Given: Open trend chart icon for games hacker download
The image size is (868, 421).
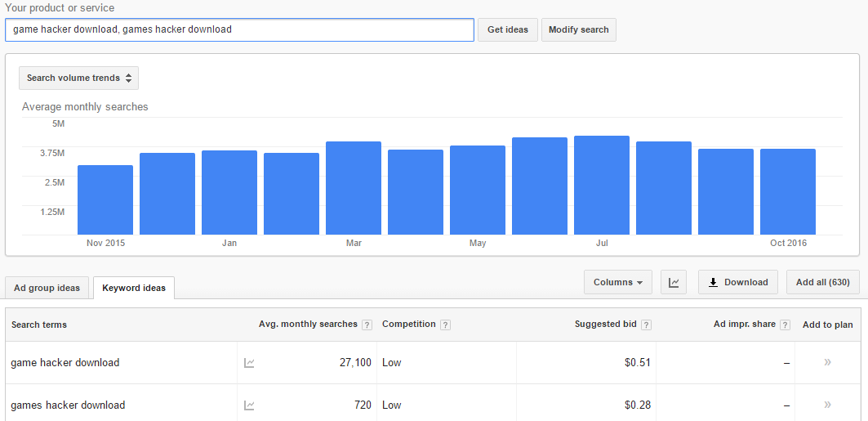Looking at the screenshot, I should (249, 405).
